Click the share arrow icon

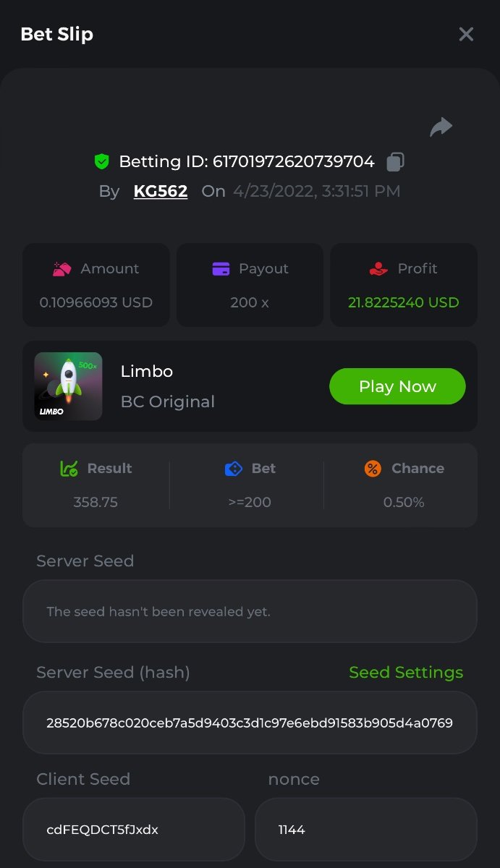click(441, 128)
